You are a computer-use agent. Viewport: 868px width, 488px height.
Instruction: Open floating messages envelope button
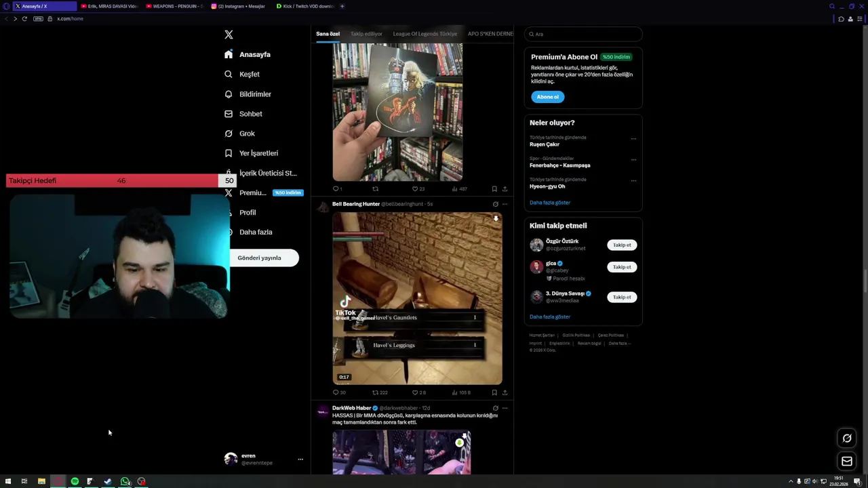847,462
